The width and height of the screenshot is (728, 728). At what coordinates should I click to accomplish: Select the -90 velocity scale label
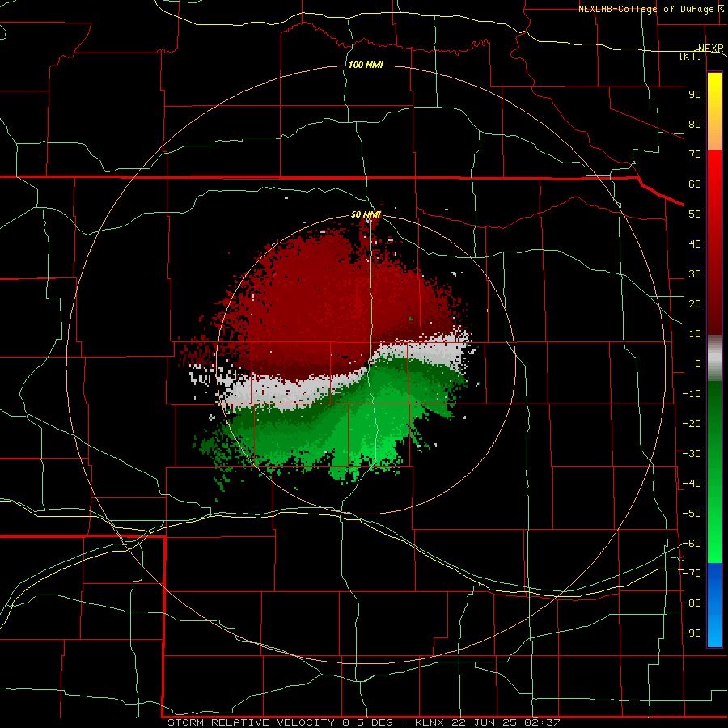[692, 633]
